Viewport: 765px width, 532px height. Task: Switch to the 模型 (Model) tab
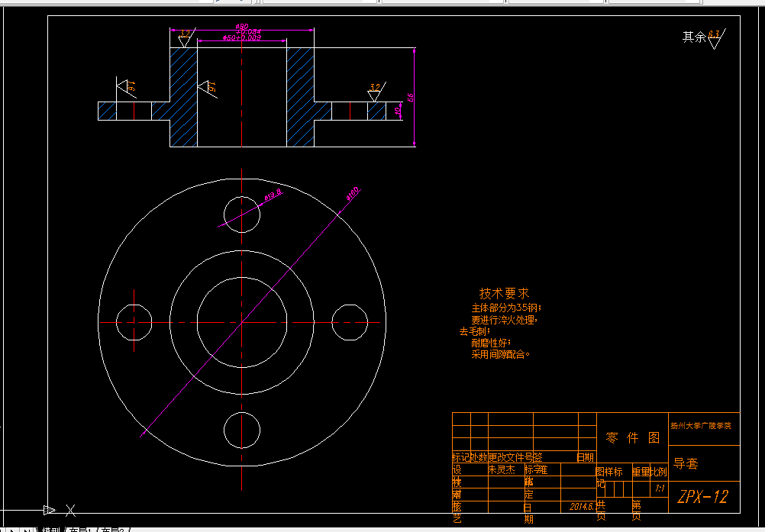pyautogui.click(x=50, y=530)
